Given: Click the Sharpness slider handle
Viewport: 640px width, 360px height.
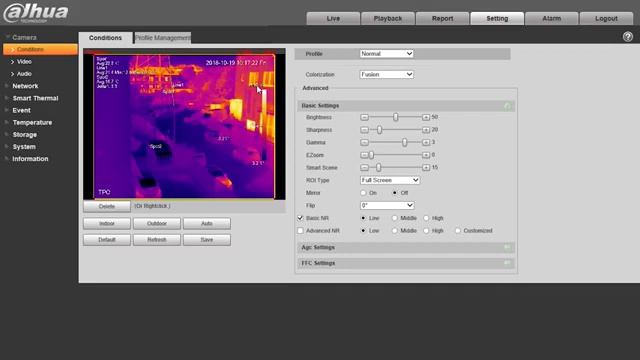Looking at the screenshot, I should [380, 130].
